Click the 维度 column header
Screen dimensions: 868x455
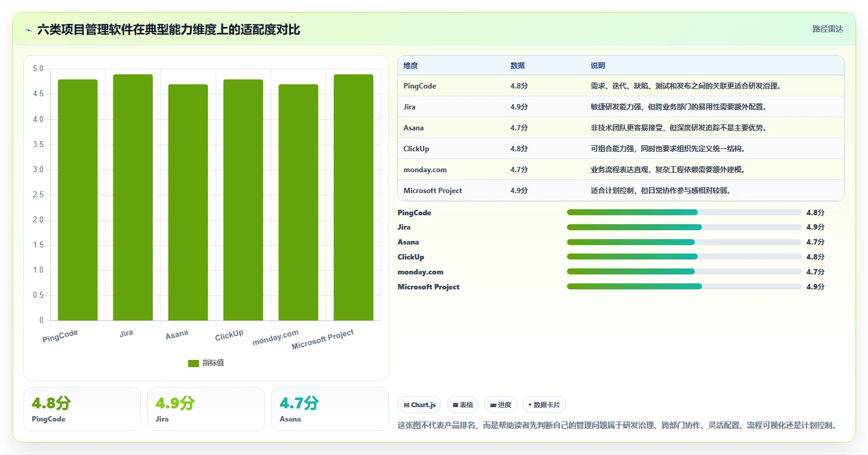410,66
